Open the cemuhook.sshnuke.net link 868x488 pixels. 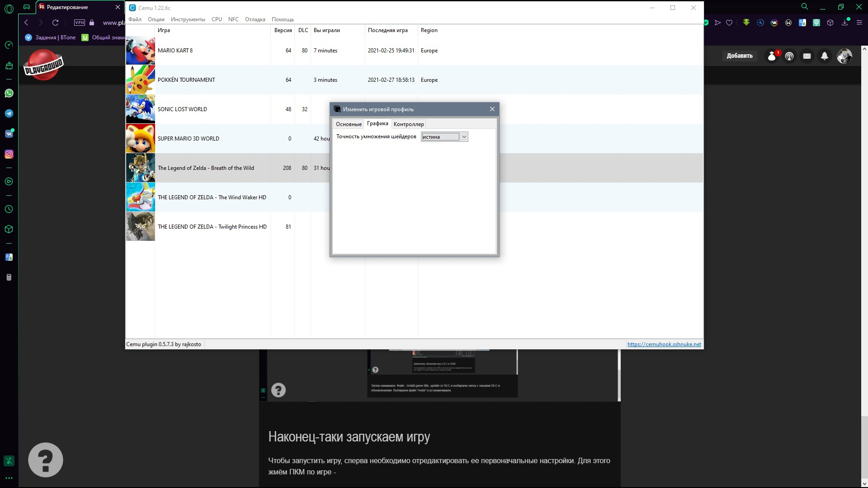664,344
